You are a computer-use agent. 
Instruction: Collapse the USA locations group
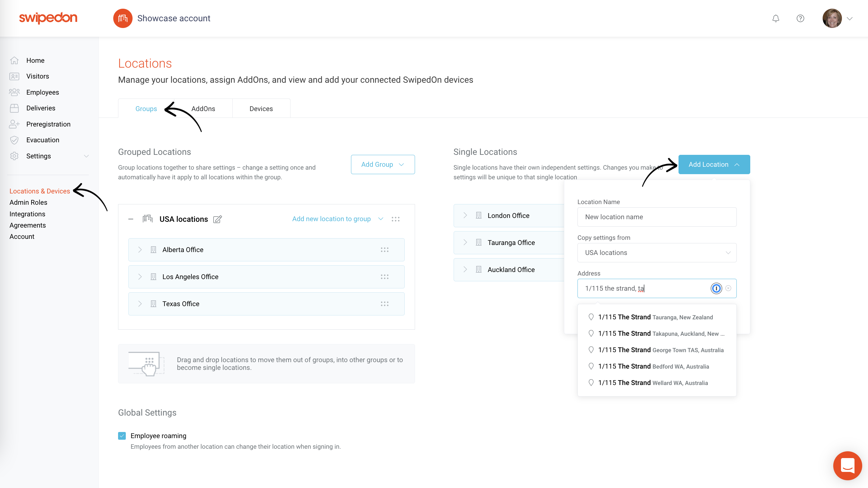(131, 219)
